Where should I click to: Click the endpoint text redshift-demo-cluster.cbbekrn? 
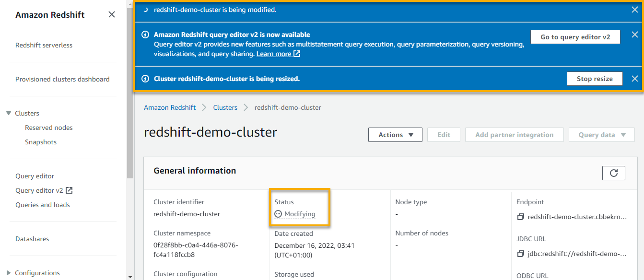tap(577, 217)
